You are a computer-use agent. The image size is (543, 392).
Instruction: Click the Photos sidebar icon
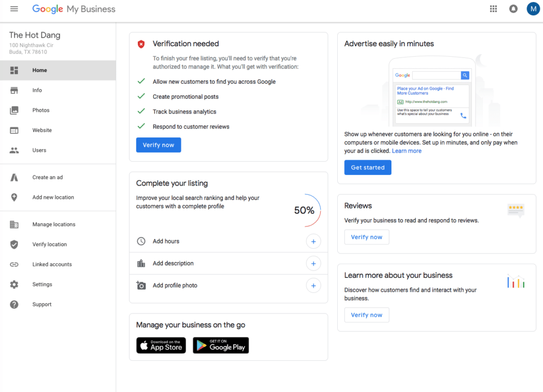tap(14, 110)
